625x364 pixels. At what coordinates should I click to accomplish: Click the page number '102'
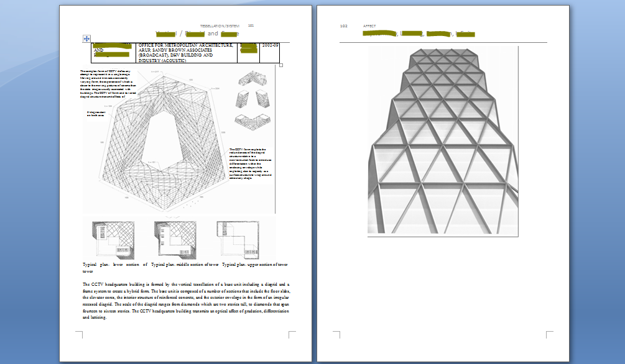343,26
